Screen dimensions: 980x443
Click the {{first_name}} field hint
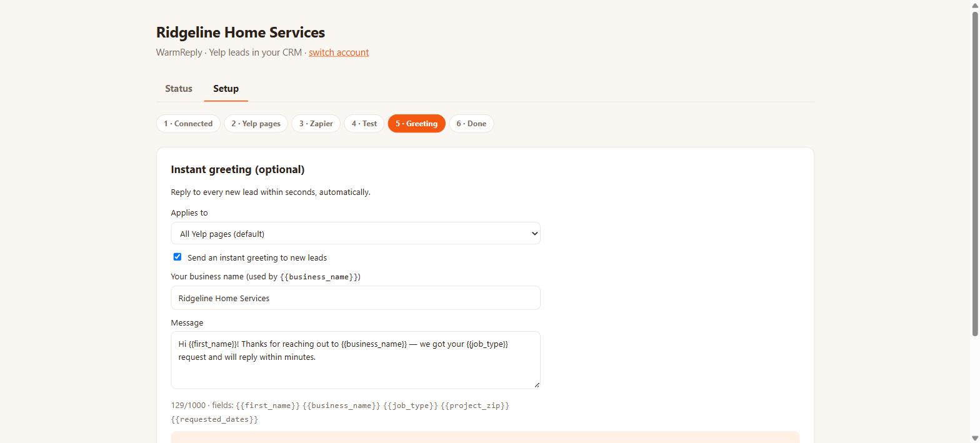tap(268, 406)
